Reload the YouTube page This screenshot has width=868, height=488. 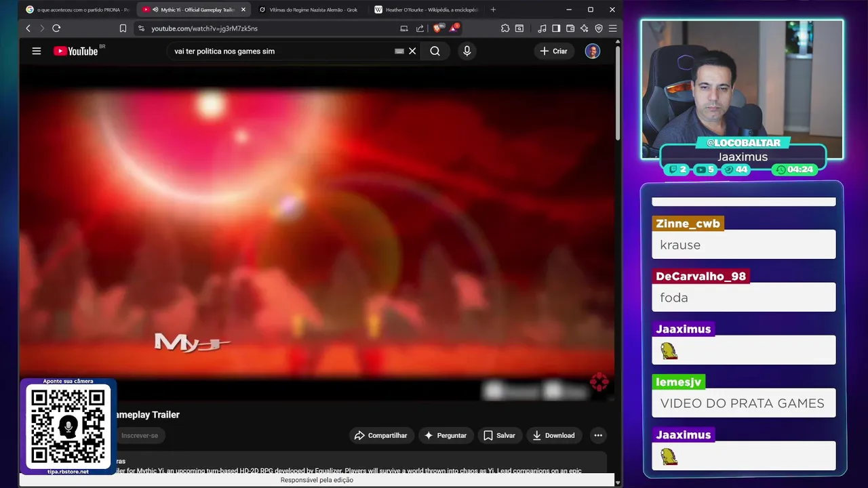pos(56,28)
